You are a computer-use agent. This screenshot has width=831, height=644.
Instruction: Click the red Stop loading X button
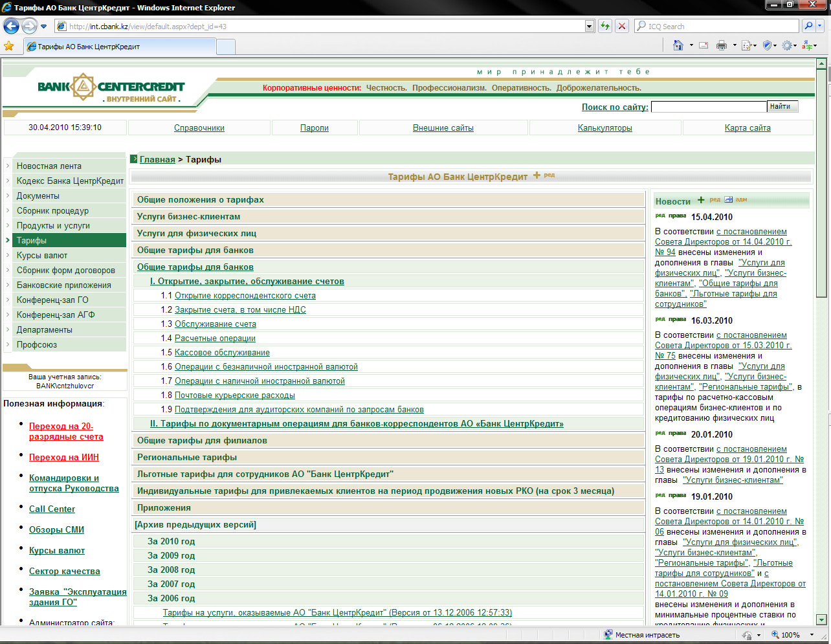pyautogui.click(x=622, y=26)
